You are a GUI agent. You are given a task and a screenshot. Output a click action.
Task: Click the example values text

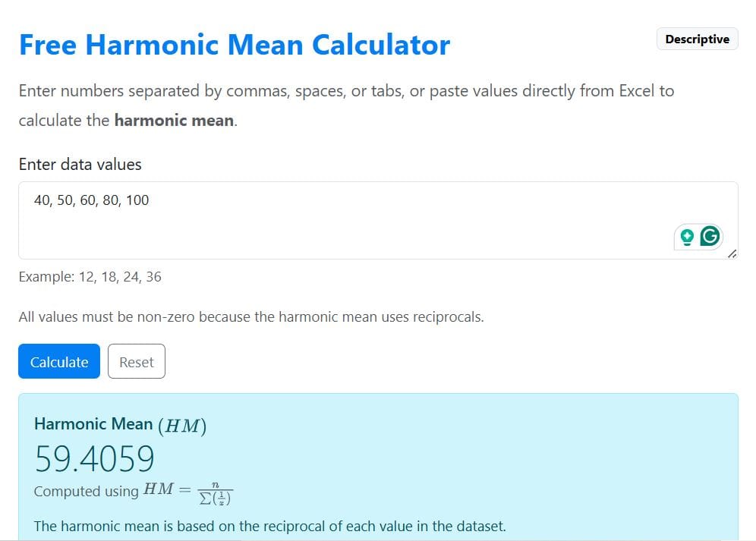point(90,276)
